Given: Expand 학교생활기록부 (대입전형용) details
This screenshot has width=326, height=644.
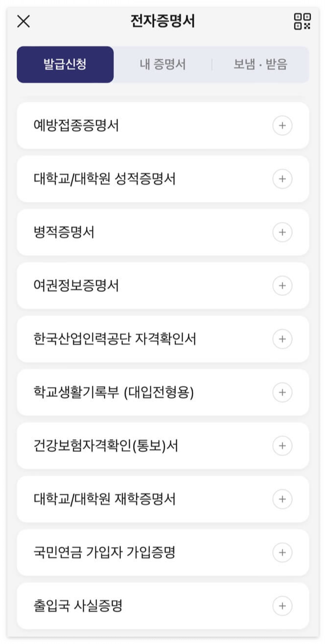Looking at the screenshot, I should click(x=282, y=393).
